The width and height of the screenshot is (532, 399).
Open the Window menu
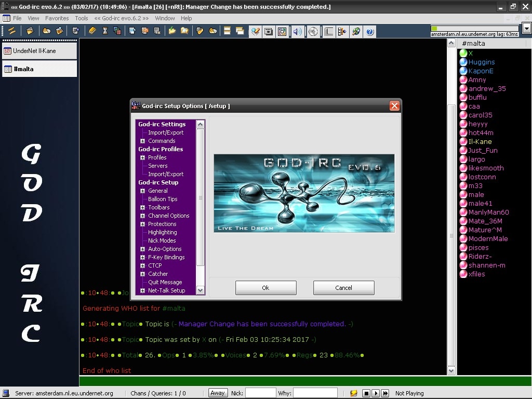click(x=165, y=18)
